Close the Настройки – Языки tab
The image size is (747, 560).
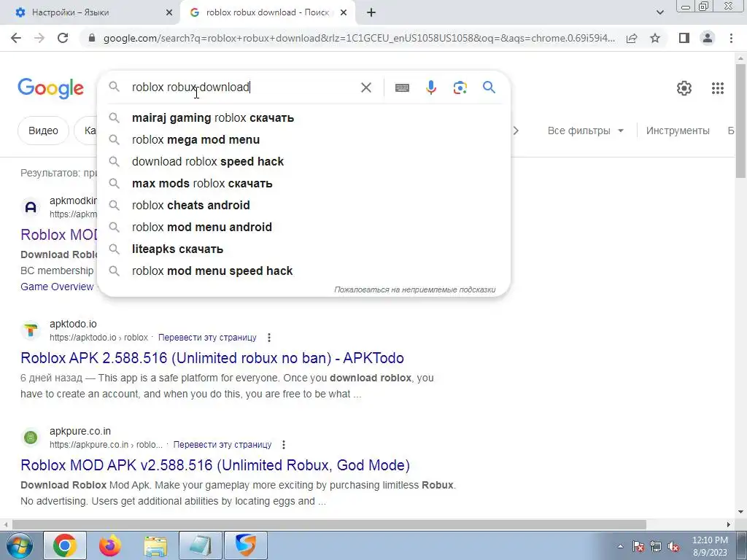pos(169,13)
